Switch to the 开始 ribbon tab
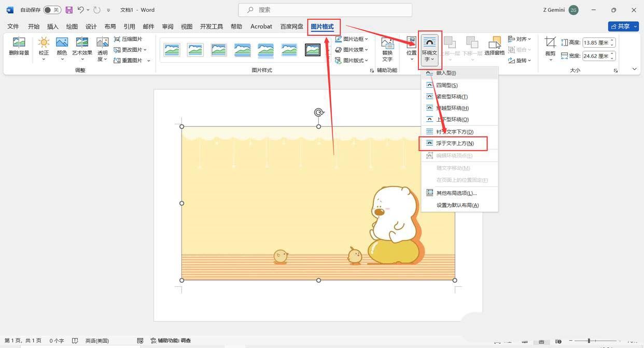 (35, 26)
